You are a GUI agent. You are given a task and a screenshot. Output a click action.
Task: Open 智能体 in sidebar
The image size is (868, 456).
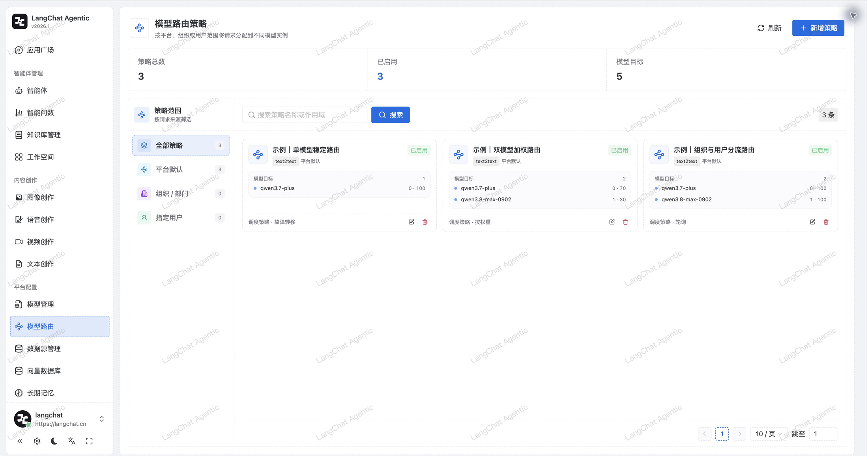[60, 91]
